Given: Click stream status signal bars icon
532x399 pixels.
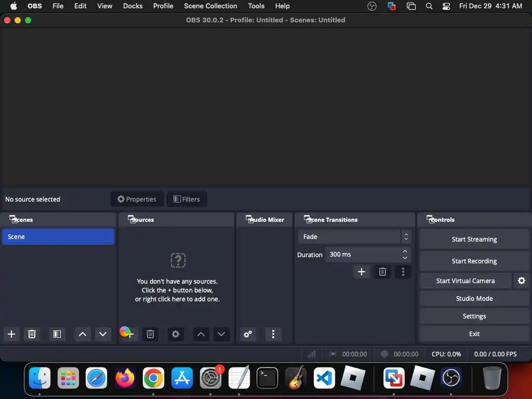Looking at the screenshot, I should pos(311,354).
